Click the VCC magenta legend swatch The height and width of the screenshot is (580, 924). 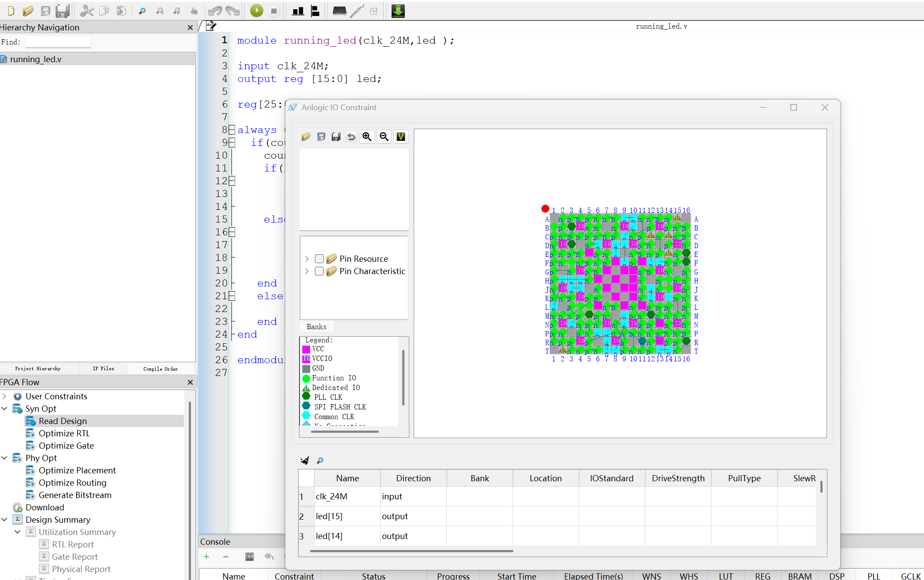pos(306,349)
